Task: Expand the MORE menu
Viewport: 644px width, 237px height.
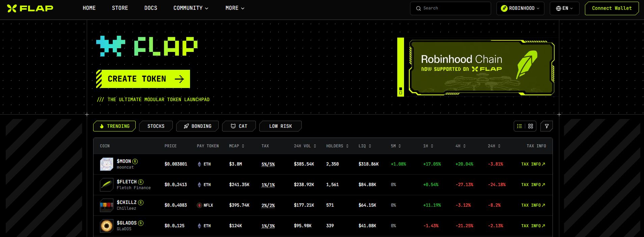Action: pyautogui.click(x=235, y=8)
